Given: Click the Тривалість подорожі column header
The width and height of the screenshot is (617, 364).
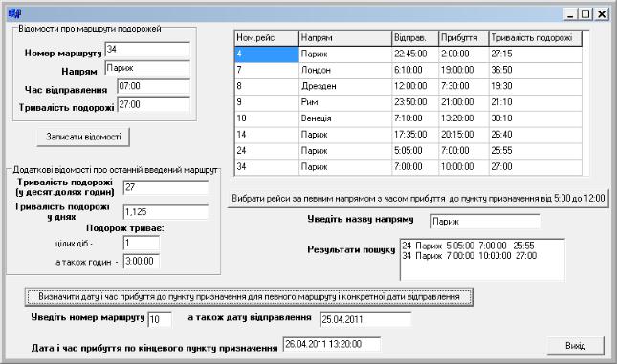Looking at the screenshot, I should pos(535,38).
